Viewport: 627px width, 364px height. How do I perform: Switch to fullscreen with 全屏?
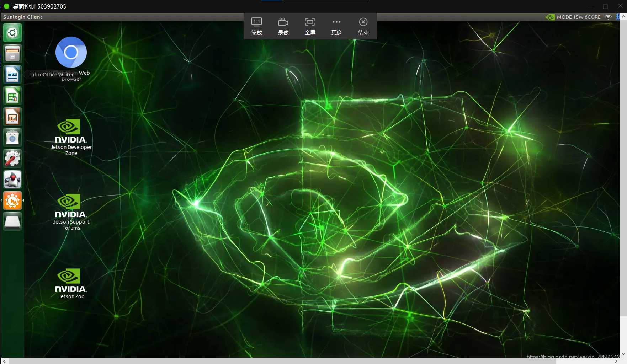tap(310, 26)
